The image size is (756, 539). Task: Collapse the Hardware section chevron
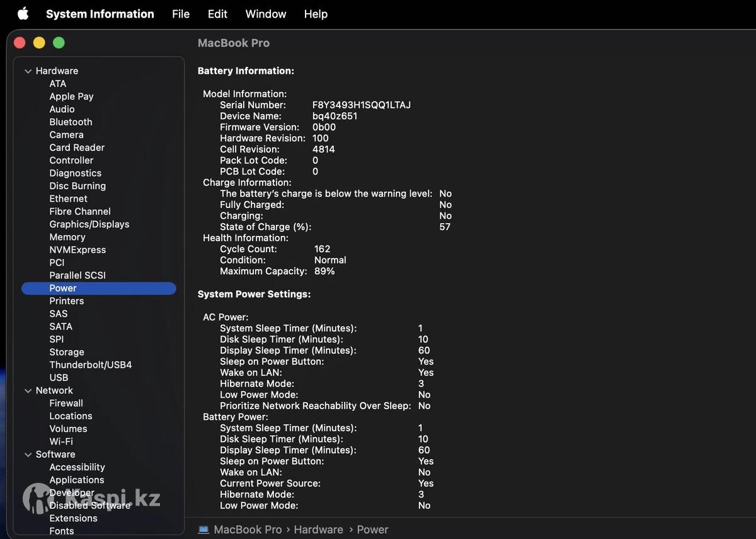[x=28, y=71]
